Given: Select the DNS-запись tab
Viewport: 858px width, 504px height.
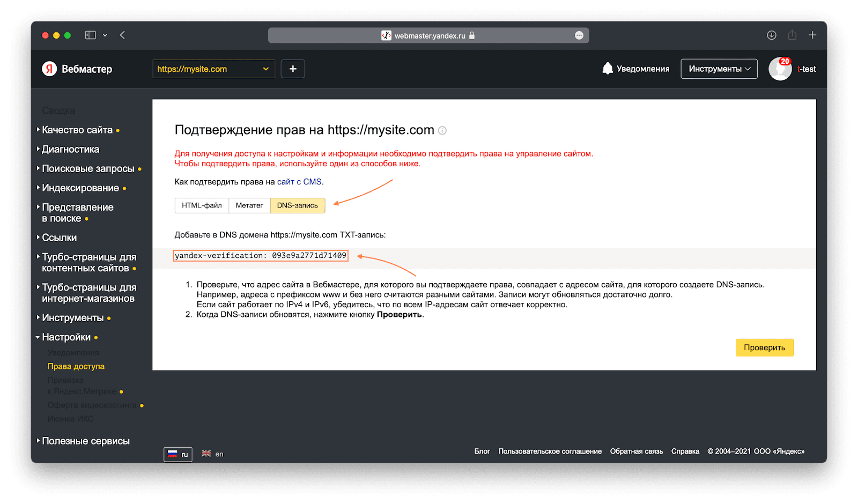Looking at the screenshot, I should point(298,205).
